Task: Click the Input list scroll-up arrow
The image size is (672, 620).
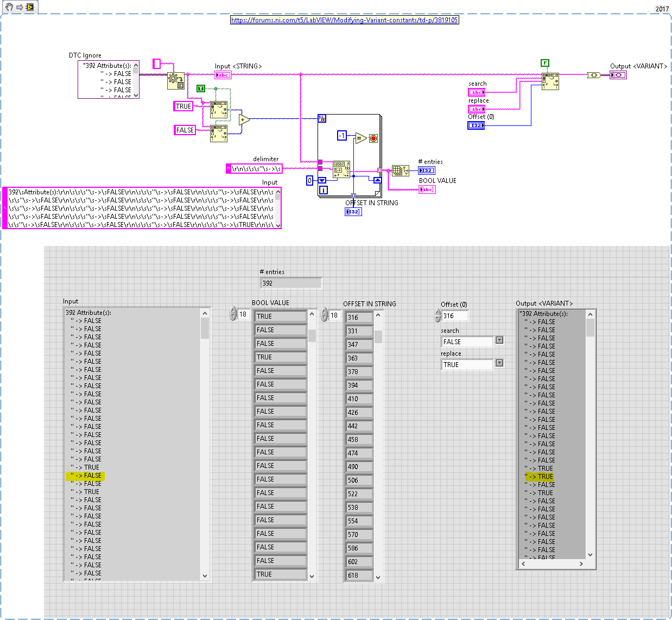Action: tap(205, 313)
